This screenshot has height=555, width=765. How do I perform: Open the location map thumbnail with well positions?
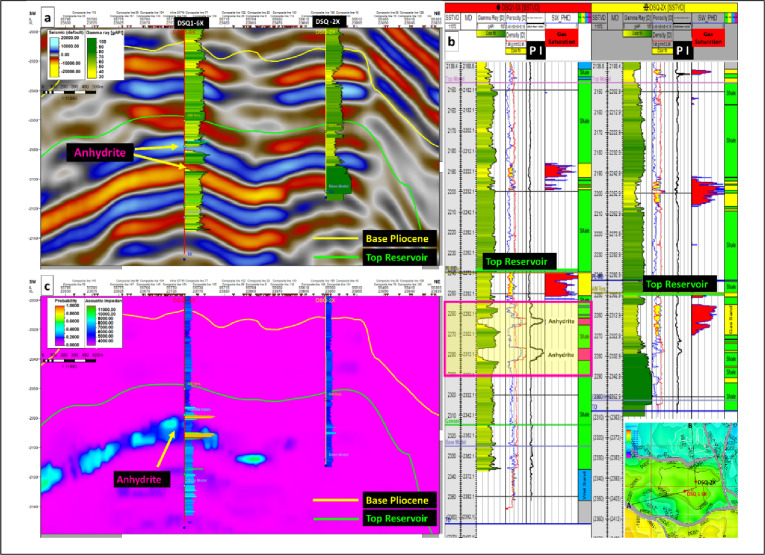pos(681,480)
